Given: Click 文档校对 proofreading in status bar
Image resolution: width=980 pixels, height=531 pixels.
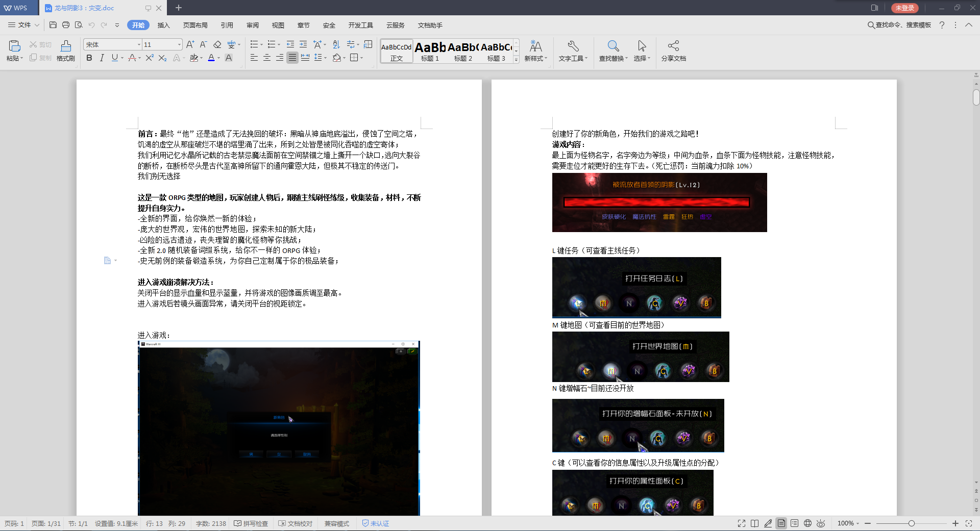Looking at the screenshot, I should point(296,523).
